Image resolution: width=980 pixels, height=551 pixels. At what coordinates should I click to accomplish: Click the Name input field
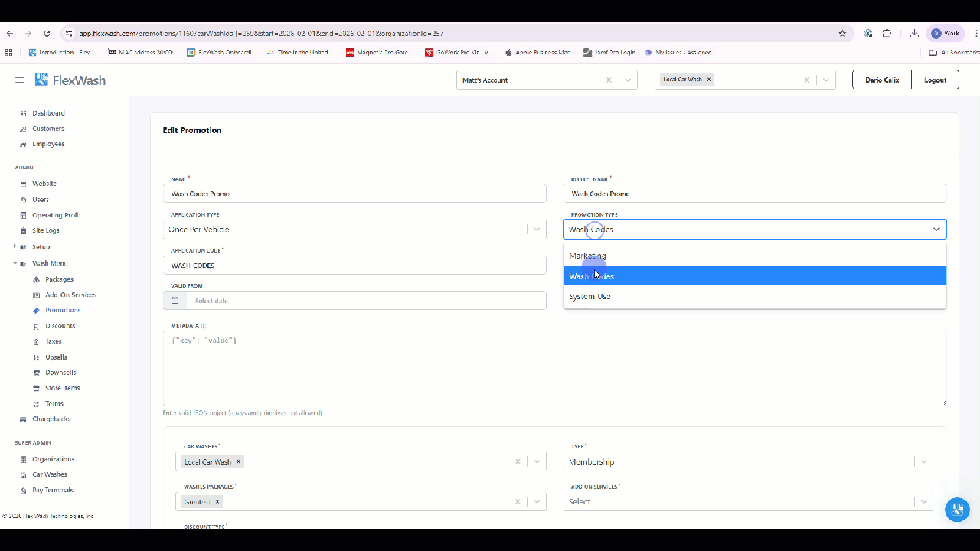pyautogui.click(x=354, y=194)
